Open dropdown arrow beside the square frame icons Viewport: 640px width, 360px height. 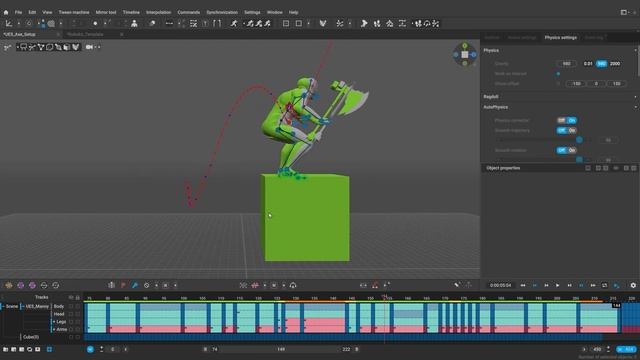click(x=308, y=24)
